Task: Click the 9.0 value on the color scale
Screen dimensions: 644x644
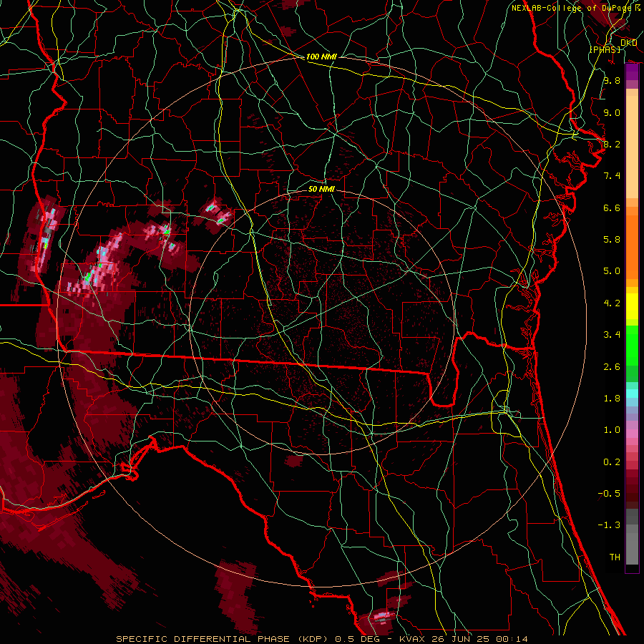Action: (612, 112)
